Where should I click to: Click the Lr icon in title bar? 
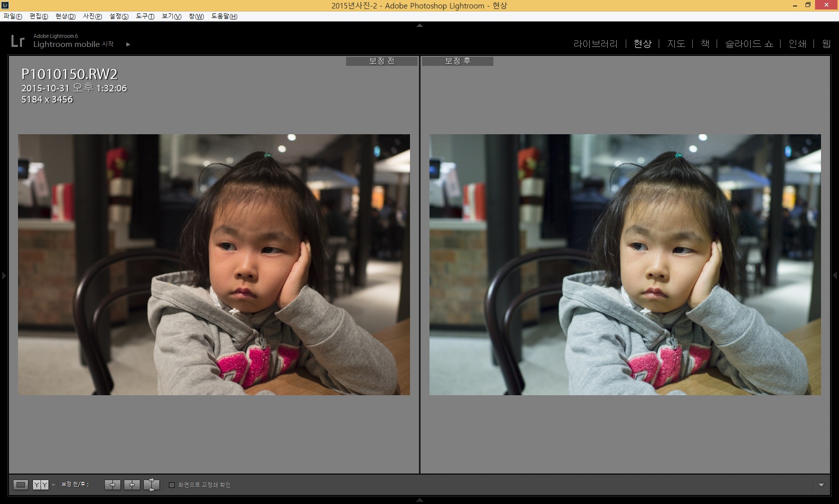click(5, 5)
